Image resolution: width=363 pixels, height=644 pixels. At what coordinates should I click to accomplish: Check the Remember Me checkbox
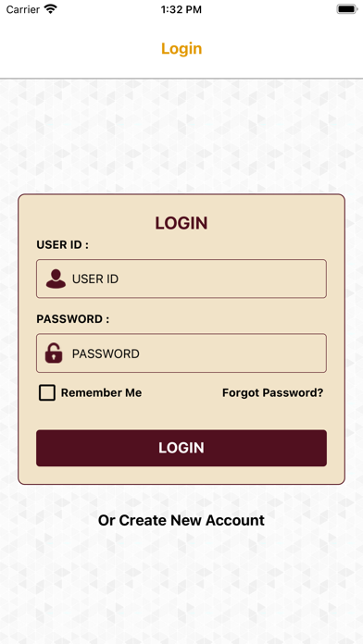47,392
